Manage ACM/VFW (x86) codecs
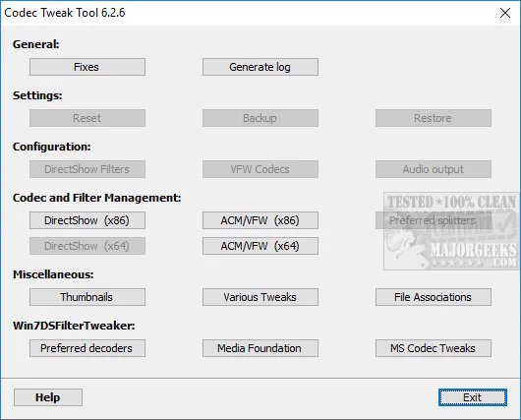Screen dimensions: 521x420 pyautogui.click(x=260, y=220)
